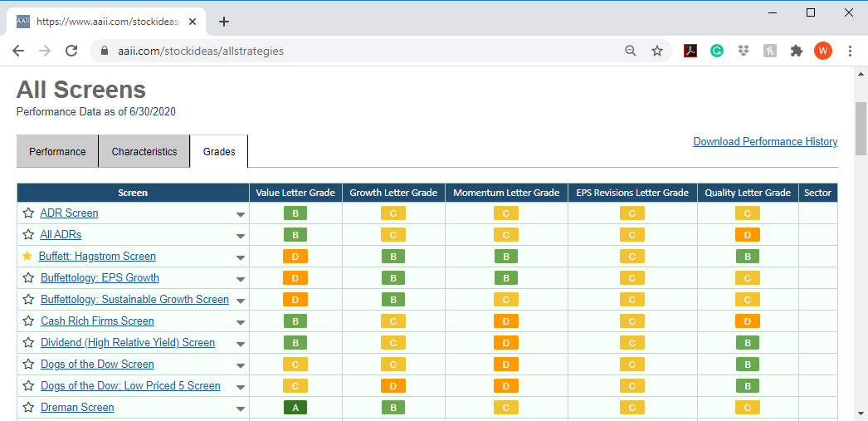Open the Extensions puzzle piece menu
This screenshot has width=868, height=421.
[797, 51]
